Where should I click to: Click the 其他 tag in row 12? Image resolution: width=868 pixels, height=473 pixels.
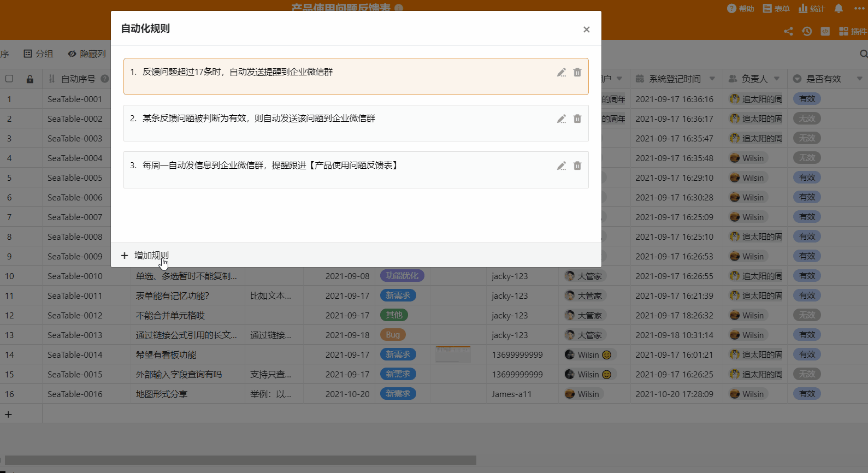coord(394,315)
